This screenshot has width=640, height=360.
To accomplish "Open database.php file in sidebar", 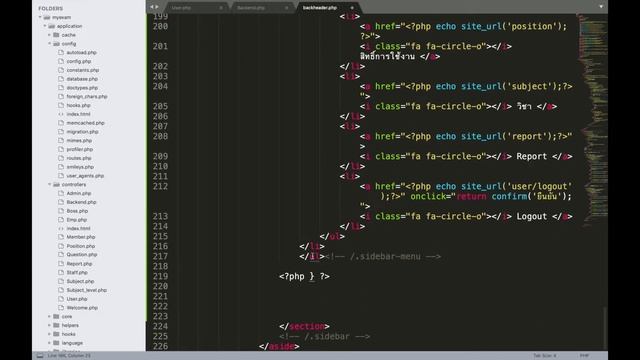I will tap(82, 79).
